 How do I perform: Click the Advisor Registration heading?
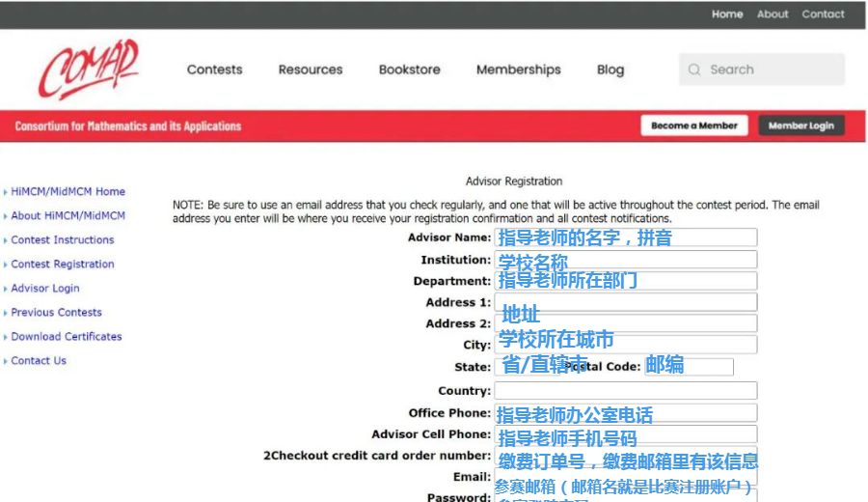(514, 181)
